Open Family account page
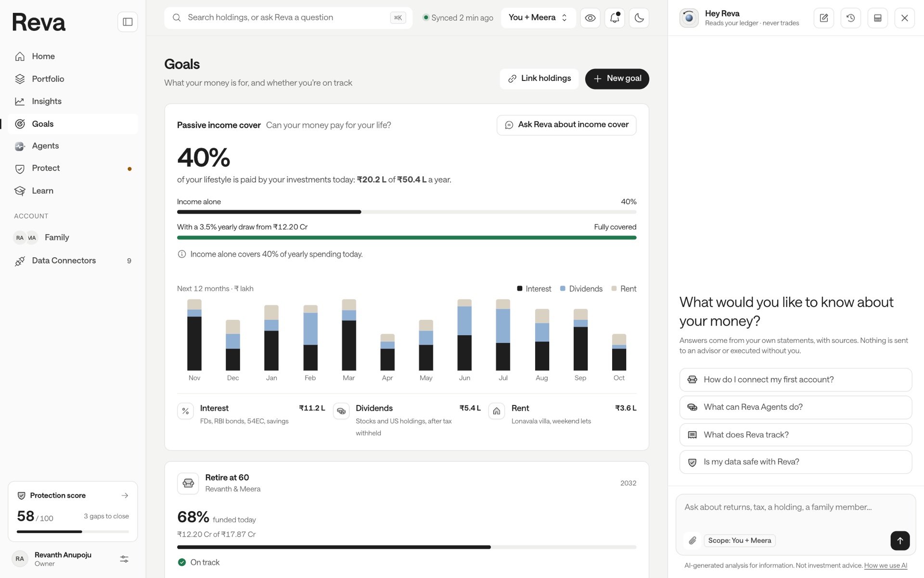The image size is (924, 578). click(x=73, y=237)
